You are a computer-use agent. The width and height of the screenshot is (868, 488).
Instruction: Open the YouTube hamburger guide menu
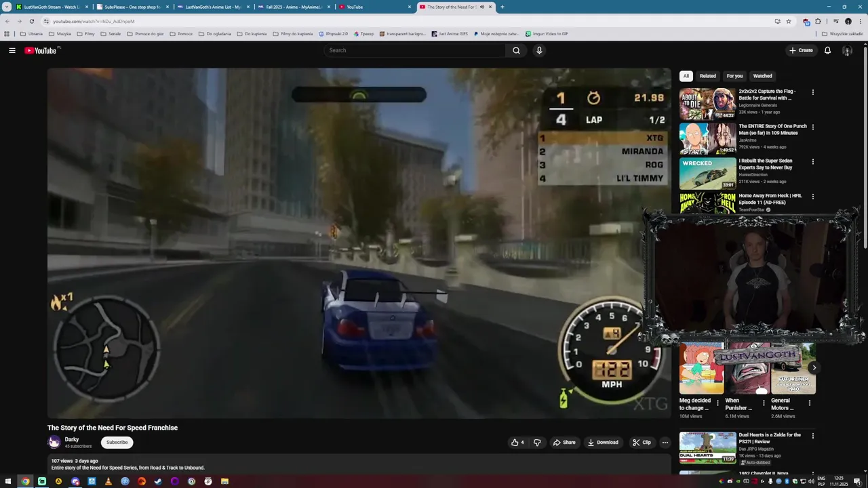point(12,50)
